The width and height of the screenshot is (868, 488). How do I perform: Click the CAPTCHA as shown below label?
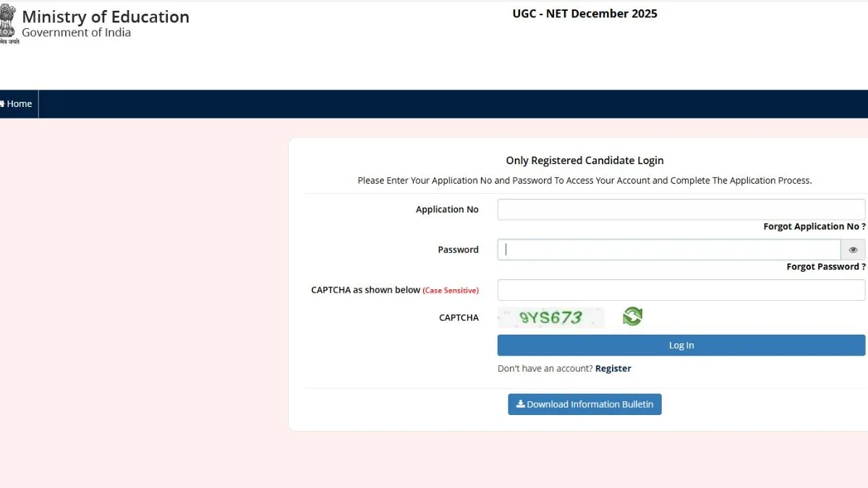[x=365, y=290]
